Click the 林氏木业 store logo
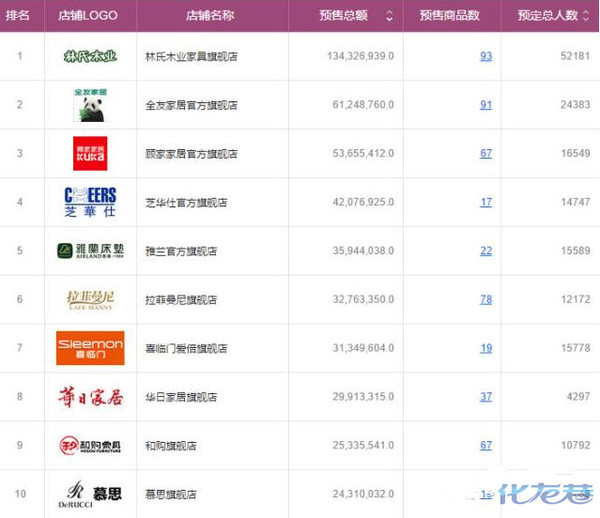 [x=90, y=56]
